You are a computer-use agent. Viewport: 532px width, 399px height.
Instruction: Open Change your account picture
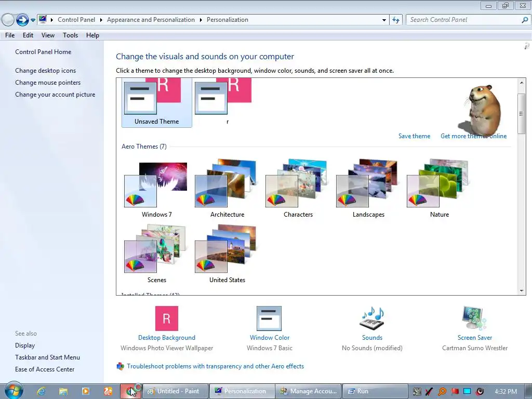55,95
